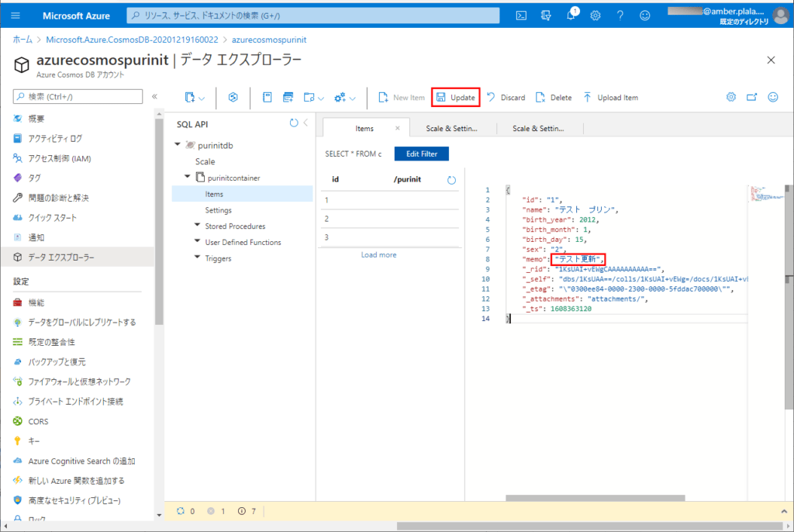Open the Azure portal settings gear
This screenshot has width=794, height=532.
click(594, 15)
